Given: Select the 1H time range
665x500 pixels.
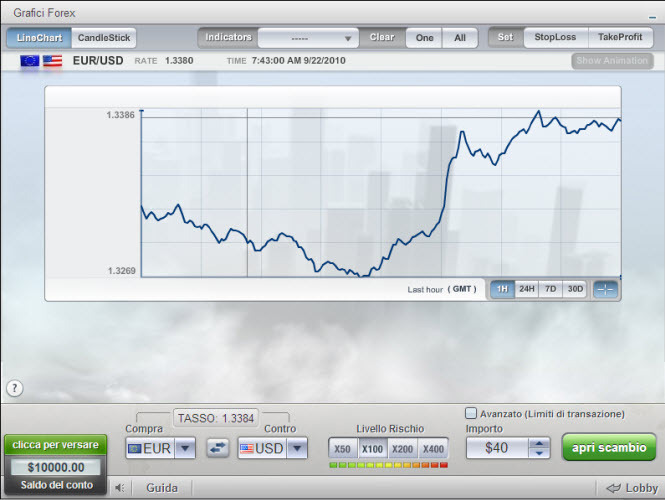Looking at the screenshot, I should point(502,289).
